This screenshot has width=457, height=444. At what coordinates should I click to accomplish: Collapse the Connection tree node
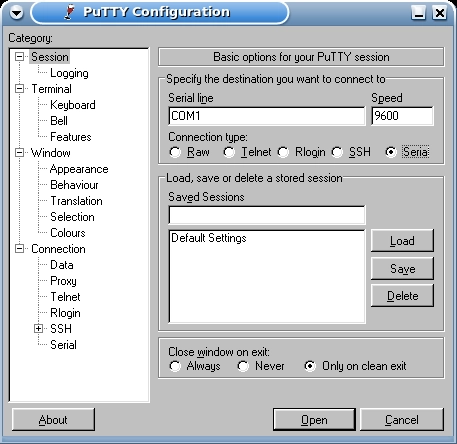19,249
